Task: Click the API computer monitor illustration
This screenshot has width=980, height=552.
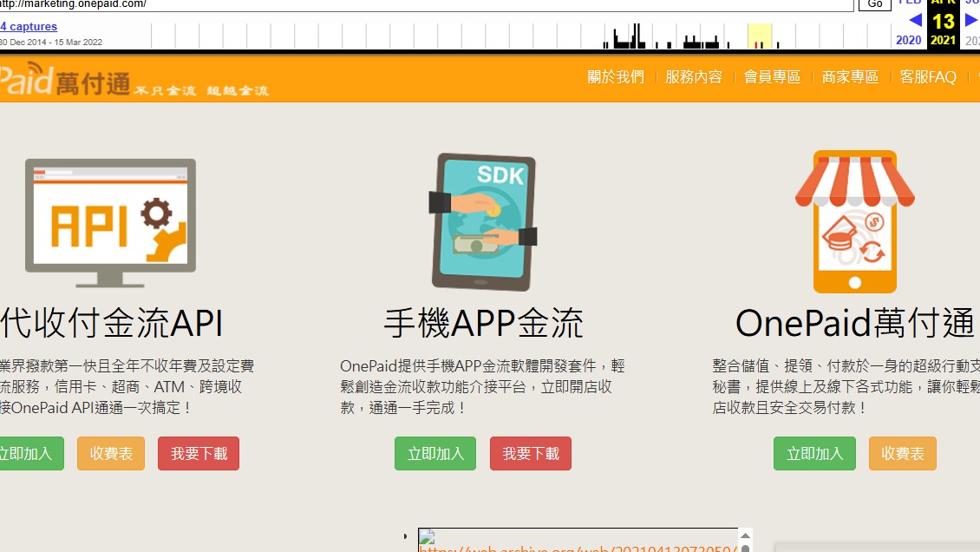Action: [x=110, y=222]
